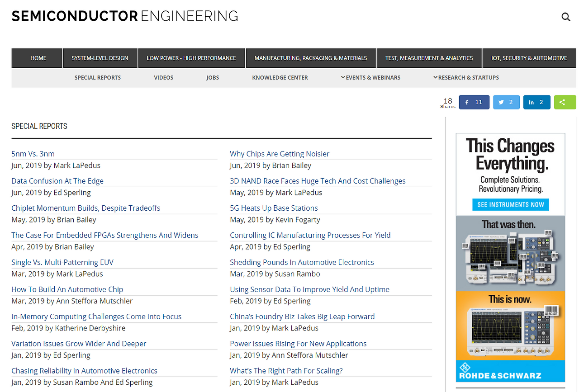Viewport: 579px width, 392px height.
Task: Expand the Events & Webinars menu
Action: tap(370, 78)
